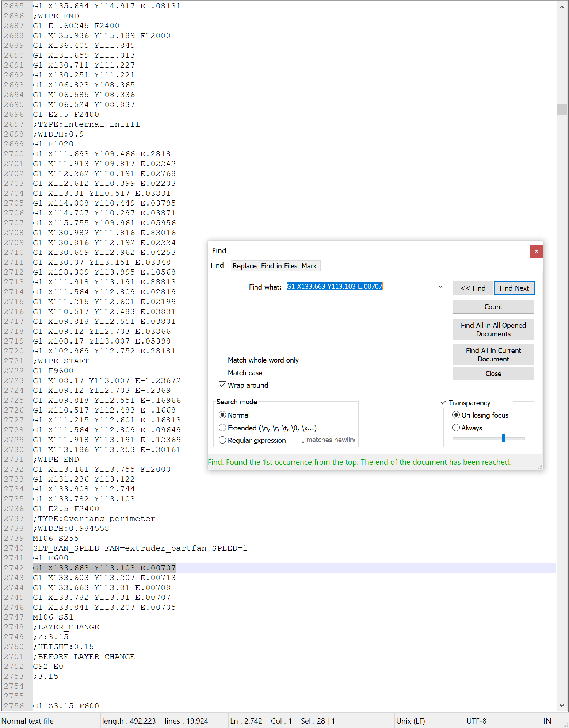Click line 2697 ;TYPE:Internal infill
This screenshot has height=728, width=569.
click(86, 124)
